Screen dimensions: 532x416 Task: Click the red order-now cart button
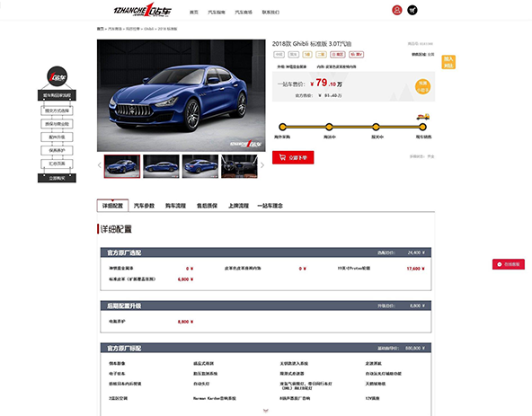(293, 157)
